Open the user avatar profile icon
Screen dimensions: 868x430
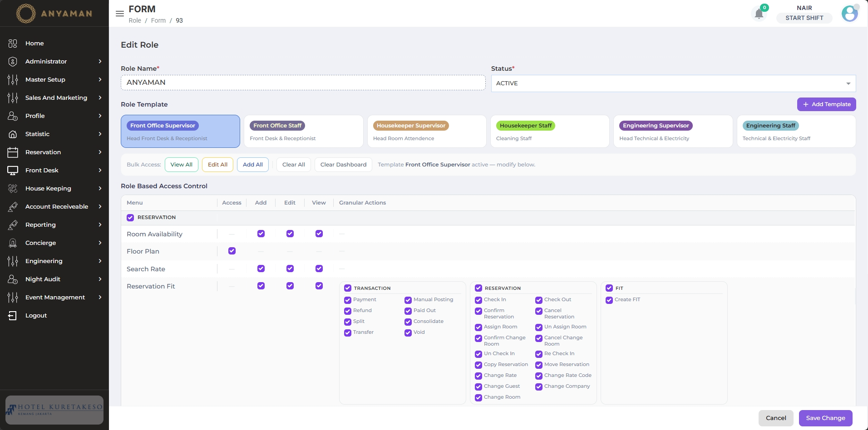[850, 14]
